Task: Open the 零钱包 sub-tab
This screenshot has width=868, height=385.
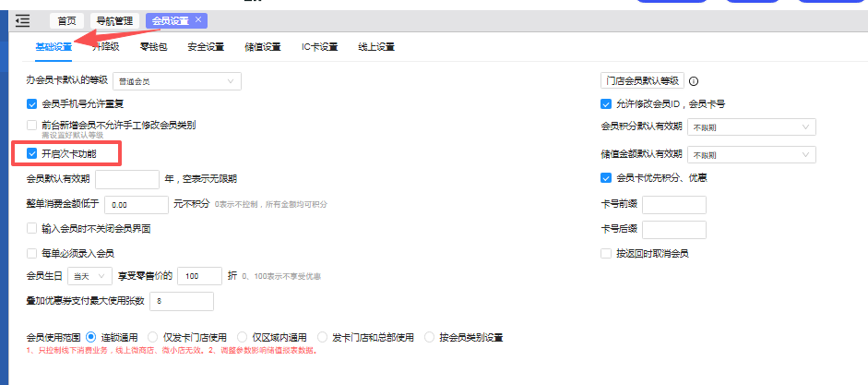Action: pos(153,47)
